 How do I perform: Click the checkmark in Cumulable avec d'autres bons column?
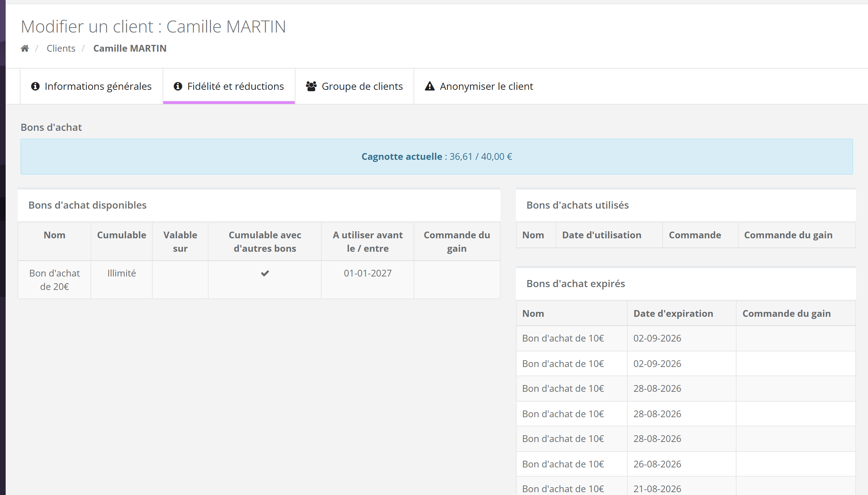click(x=265, y=273)
